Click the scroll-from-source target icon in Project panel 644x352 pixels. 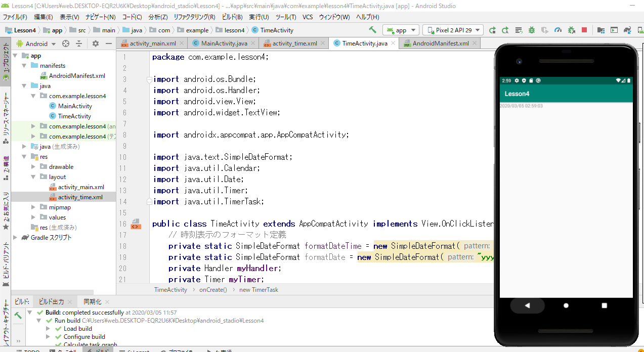66,43
